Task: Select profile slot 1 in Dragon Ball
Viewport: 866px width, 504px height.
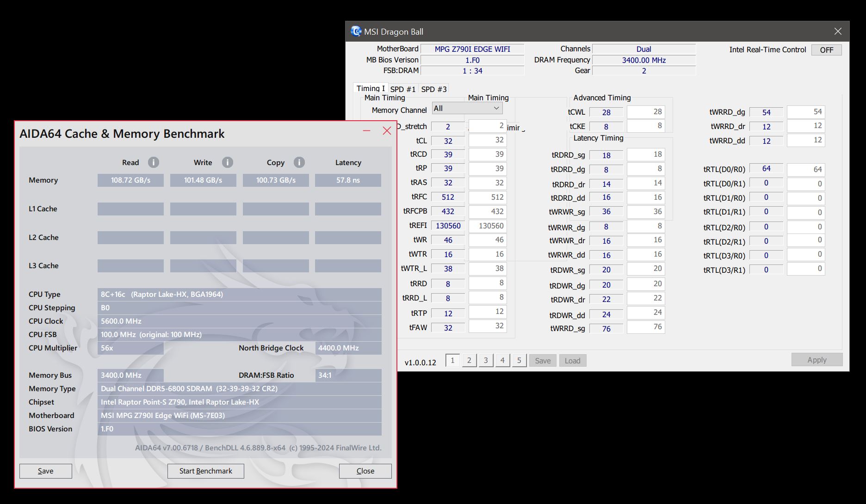Action: [452, 360]
